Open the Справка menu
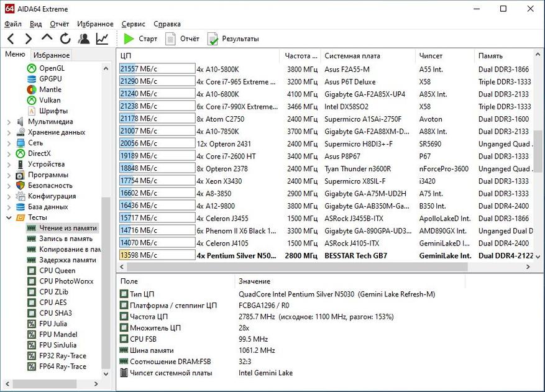Image resolution: width=545 pixels, height=392 pixels. coord(167,24)
